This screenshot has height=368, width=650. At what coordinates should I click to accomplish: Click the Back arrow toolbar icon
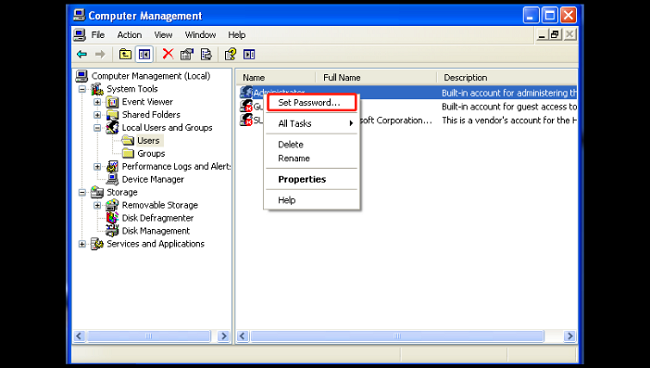(82, 54)
